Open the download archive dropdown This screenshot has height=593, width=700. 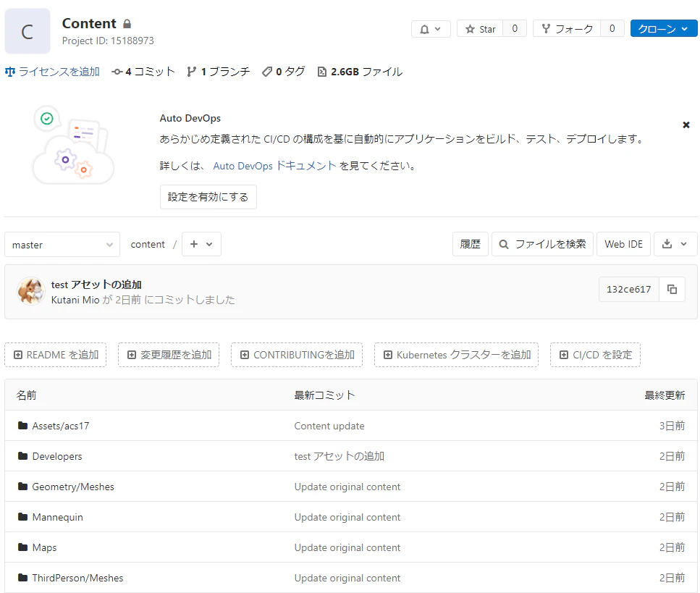click(x=675, y=244)
